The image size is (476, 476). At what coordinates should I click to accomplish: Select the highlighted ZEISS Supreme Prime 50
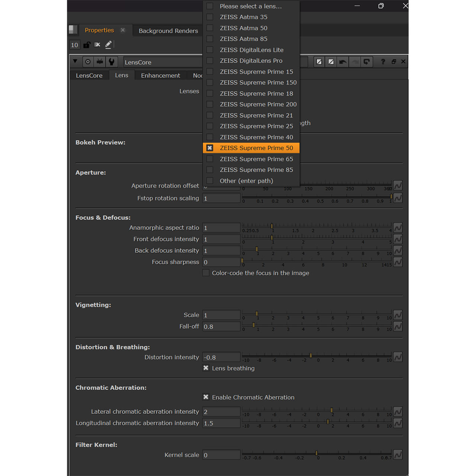pyautogui.click(x=251, y=148)
